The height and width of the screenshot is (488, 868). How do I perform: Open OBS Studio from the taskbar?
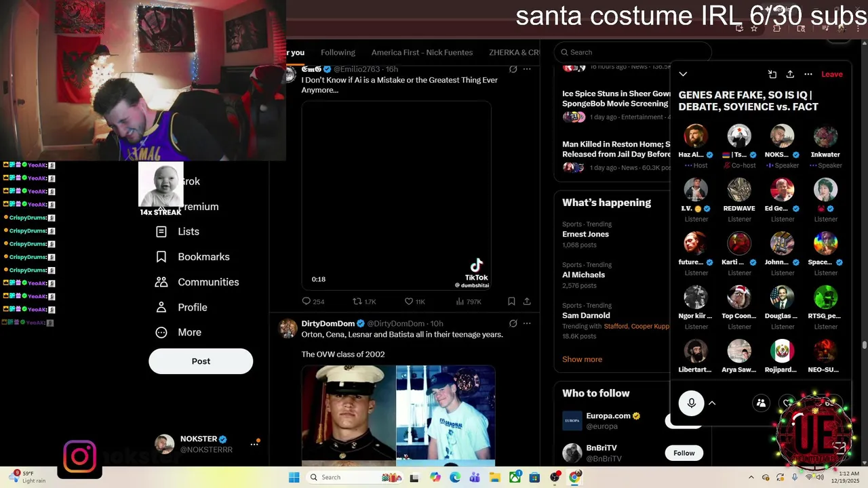[555, 477]
